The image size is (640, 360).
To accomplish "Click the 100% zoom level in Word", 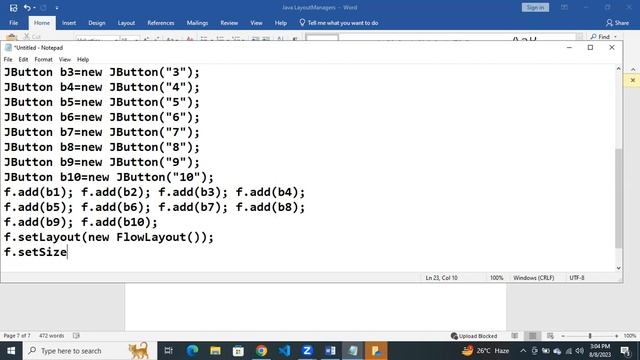I will tap(630, 336).
